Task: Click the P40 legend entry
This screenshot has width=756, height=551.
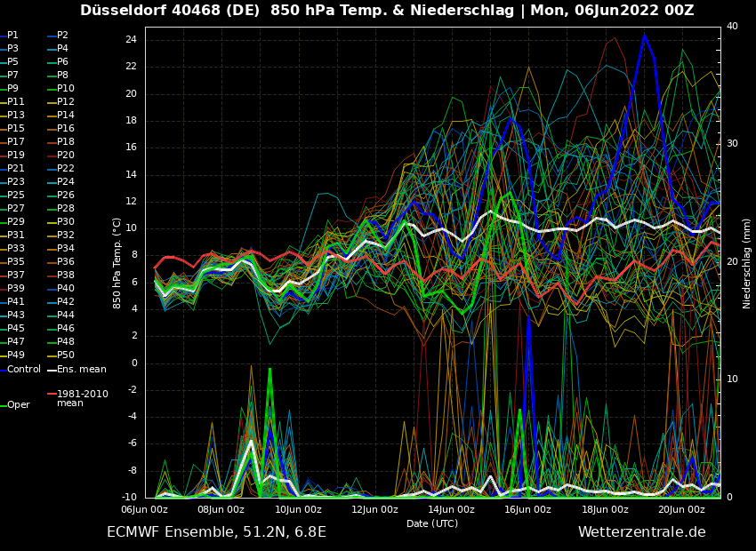Action: 66,289
